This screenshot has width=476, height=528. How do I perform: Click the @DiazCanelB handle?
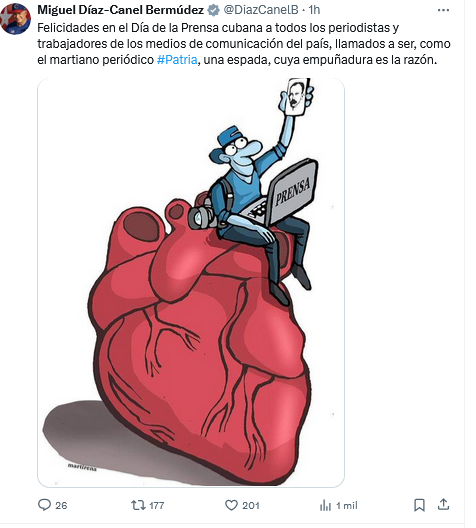[261, 10]
